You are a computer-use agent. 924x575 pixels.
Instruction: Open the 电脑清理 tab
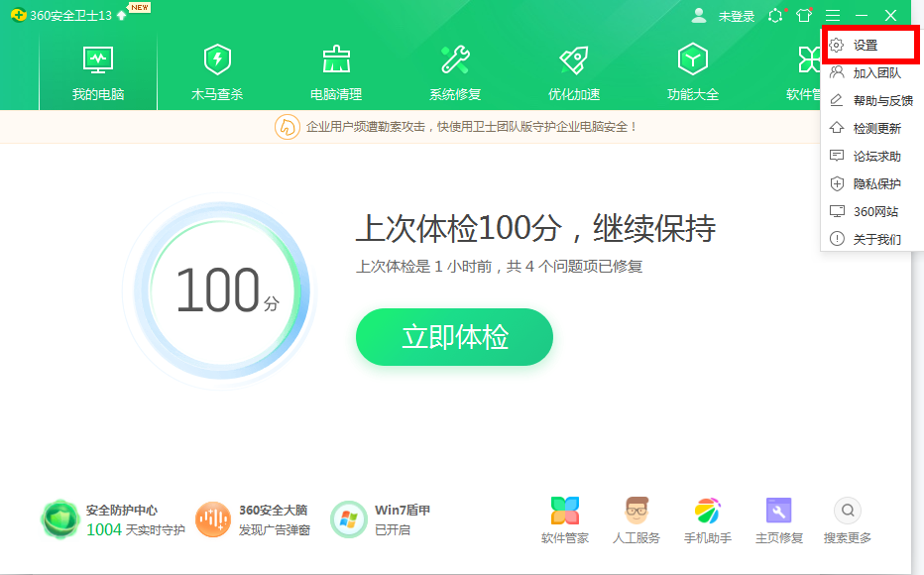pos(336,71)
